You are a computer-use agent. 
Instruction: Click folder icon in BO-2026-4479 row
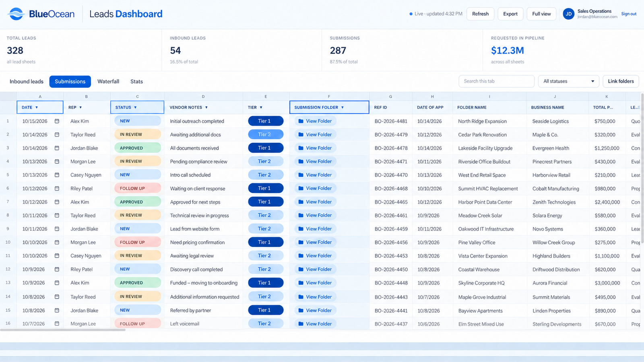point(301,135)
